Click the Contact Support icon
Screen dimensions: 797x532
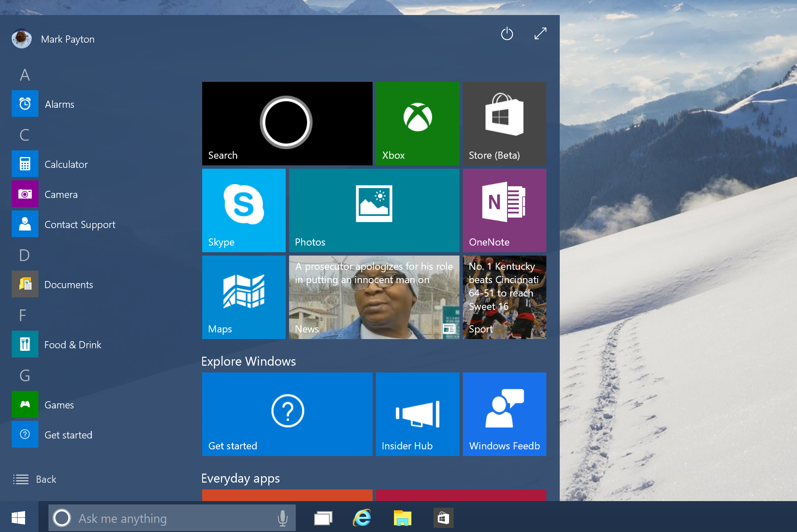25,224
